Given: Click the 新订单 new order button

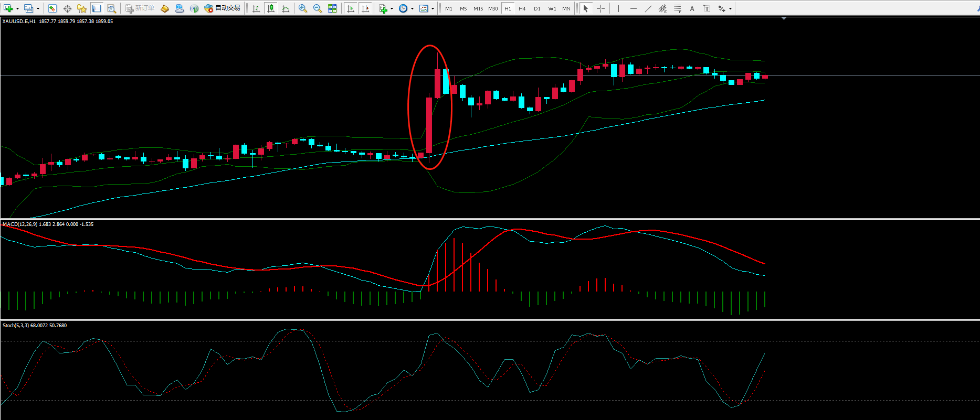Looking at the screenshot, I should click(140, 8).
